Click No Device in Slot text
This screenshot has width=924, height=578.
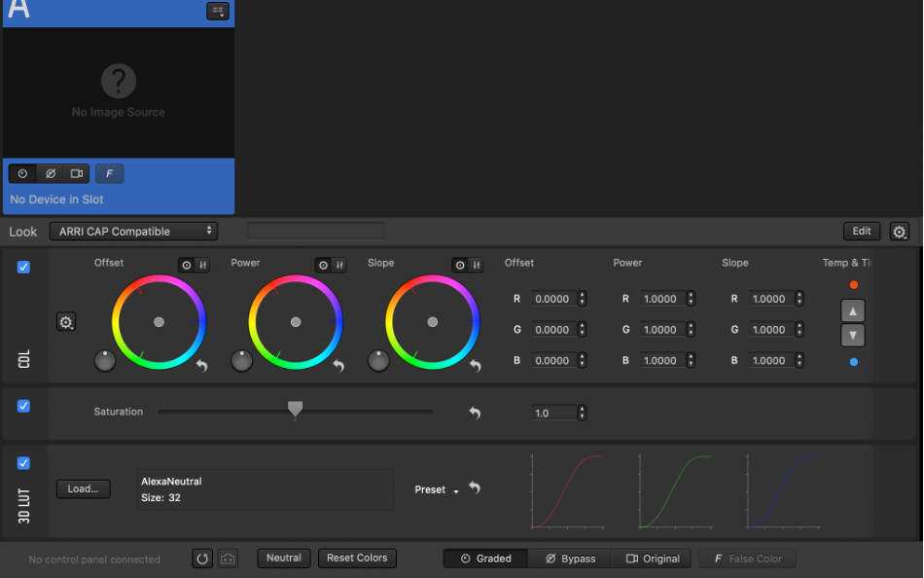pos(56,199)
